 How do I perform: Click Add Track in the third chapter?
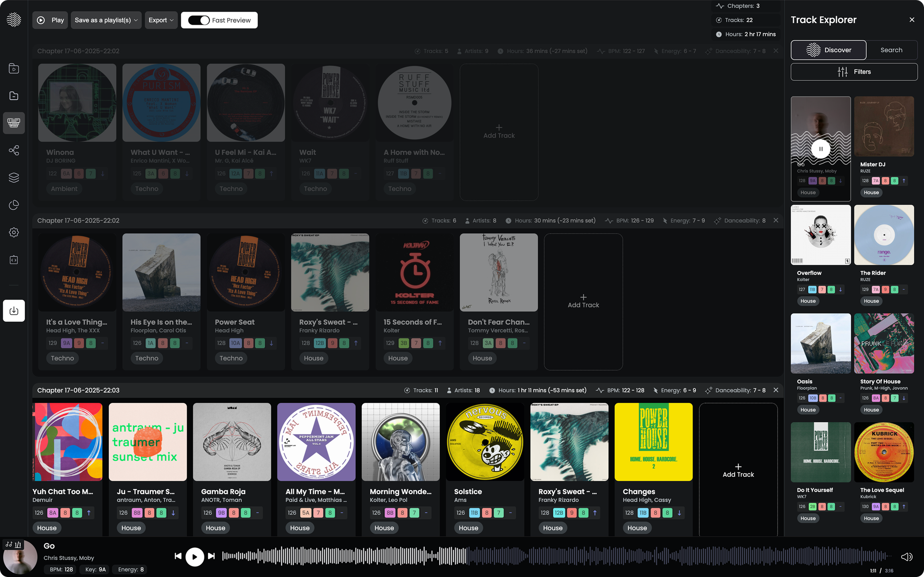click(x=738, y=471)
